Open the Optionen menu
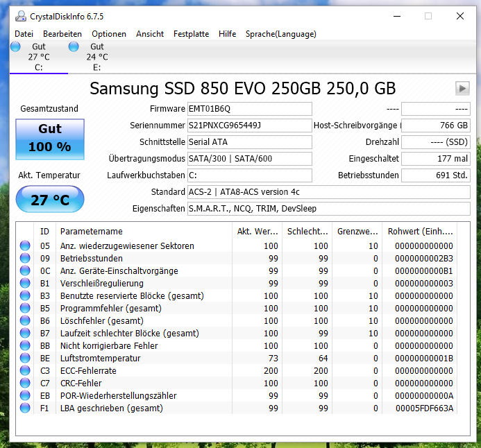The width and height of the screenshot is (481, 448). [x=109, y=34]
